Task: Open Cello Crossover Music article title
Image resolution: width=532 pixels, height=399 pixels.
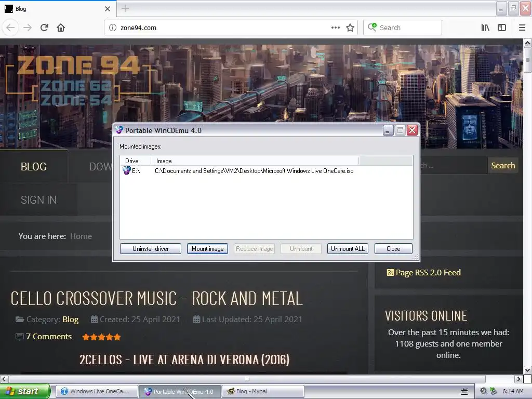Action: (x=156, y=299)
